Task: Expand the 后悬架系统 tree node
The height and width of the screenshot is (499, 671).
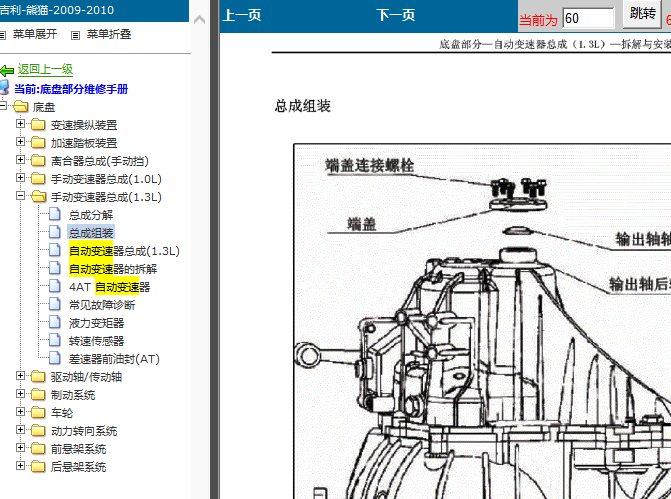Action: pyautogui.click(x=20, y=466)
